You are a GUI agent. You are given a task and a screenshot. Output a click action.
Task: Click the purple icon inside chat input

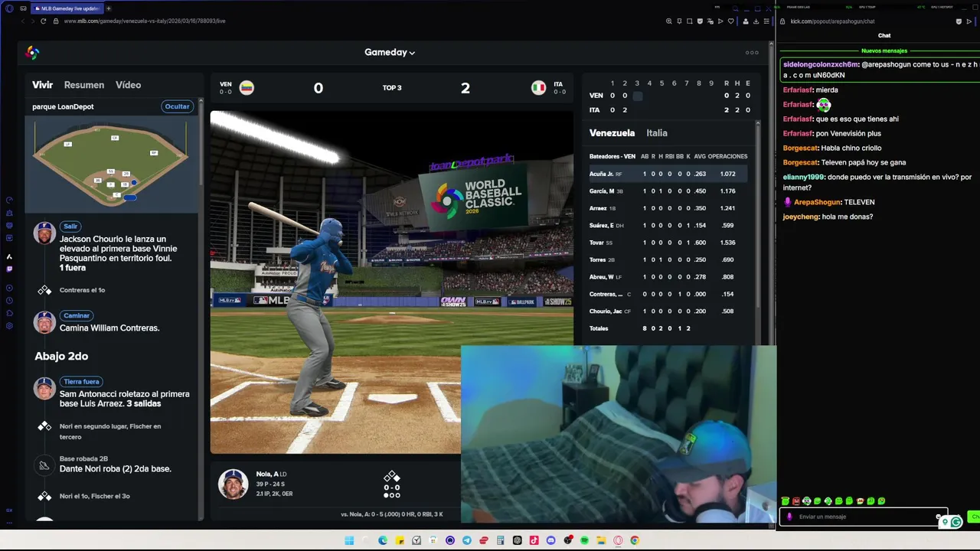(x=789, y=517)
